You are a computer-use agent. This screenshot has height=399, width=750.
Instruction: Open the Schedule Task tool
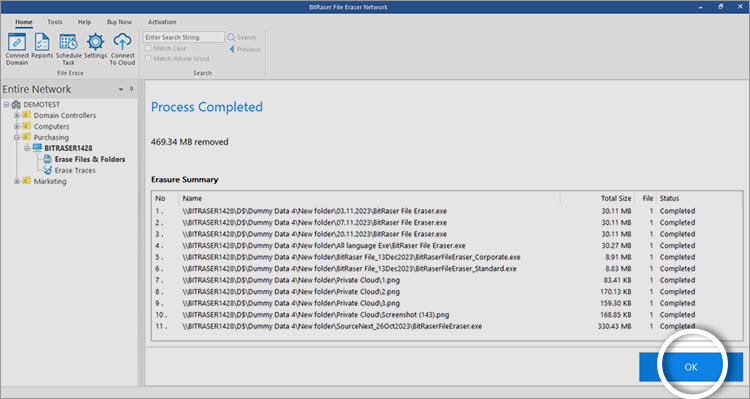pyautogui.click(x=68, y=49)
